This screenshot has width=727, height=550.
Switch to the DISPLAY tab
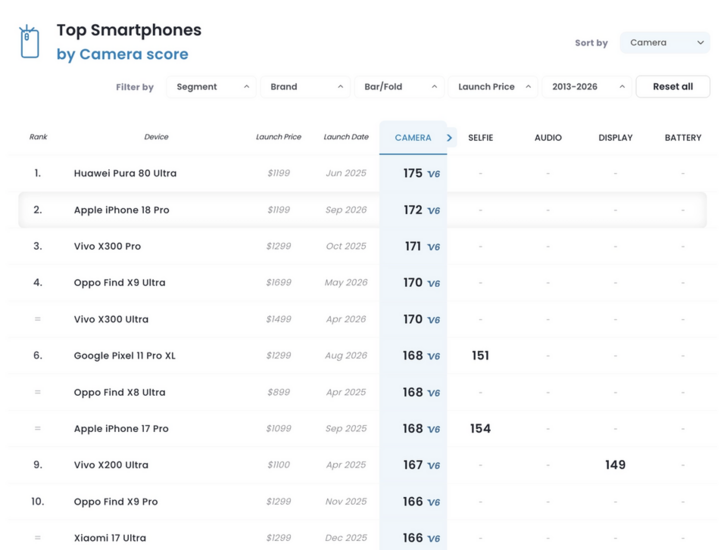pos(615,138)
